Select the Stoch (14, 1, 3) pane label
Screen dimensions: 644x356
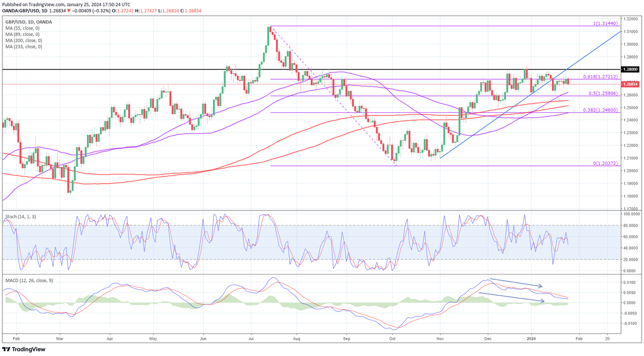[21, 216]
